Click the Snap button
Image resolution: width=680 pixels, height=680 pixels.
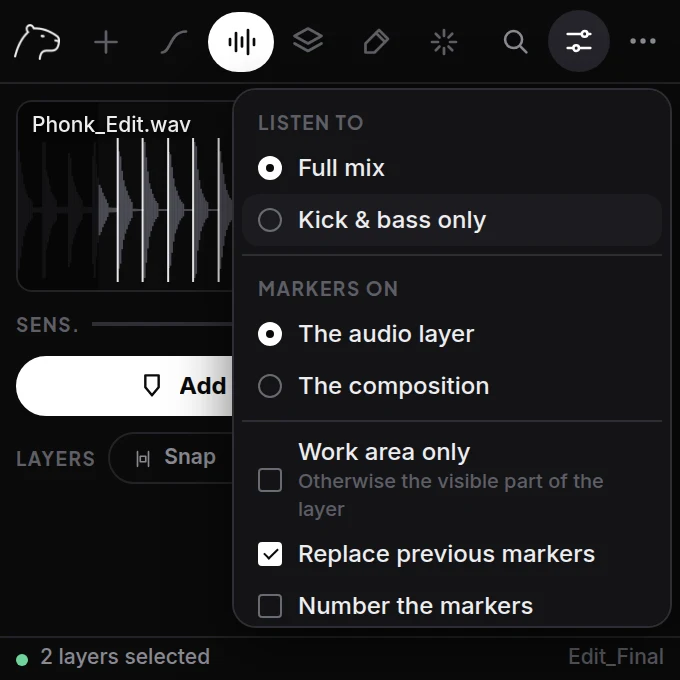pyautogui.click(x=171, y=458)
